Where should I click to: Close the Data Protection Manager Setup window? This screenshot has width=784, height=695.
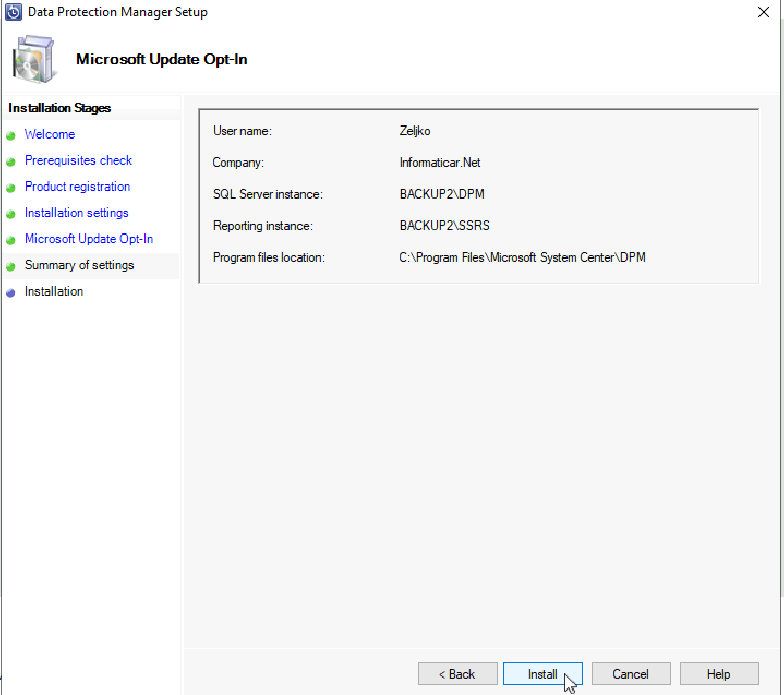(x=764, y=12)
